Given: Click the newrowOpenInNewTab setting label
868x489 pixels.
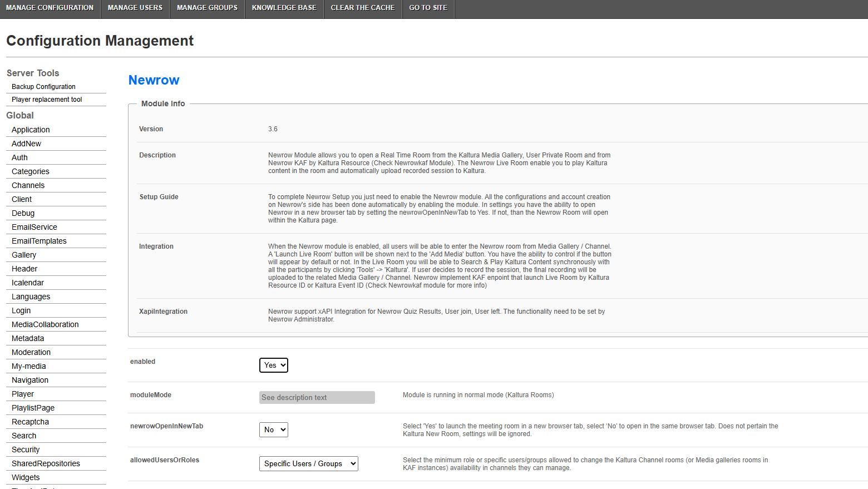Looking at the screenshot, I should point(167,426).
